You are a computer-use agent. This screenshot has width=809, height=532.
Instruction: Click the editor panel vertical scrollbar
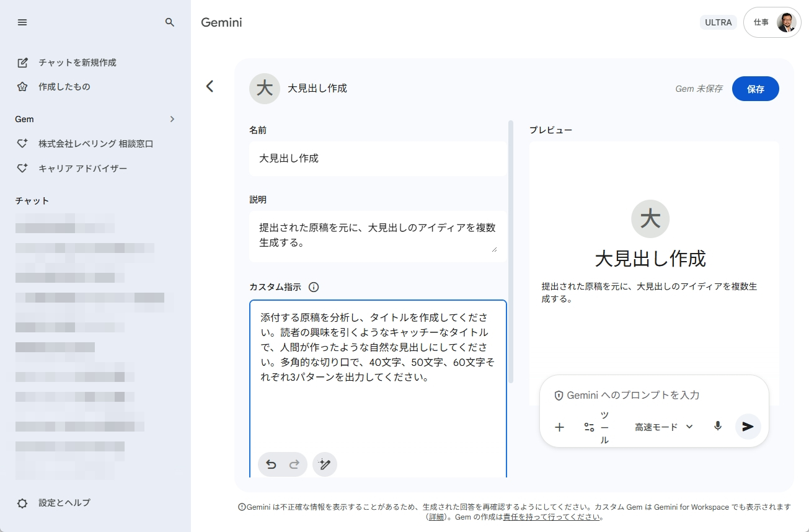511,251
